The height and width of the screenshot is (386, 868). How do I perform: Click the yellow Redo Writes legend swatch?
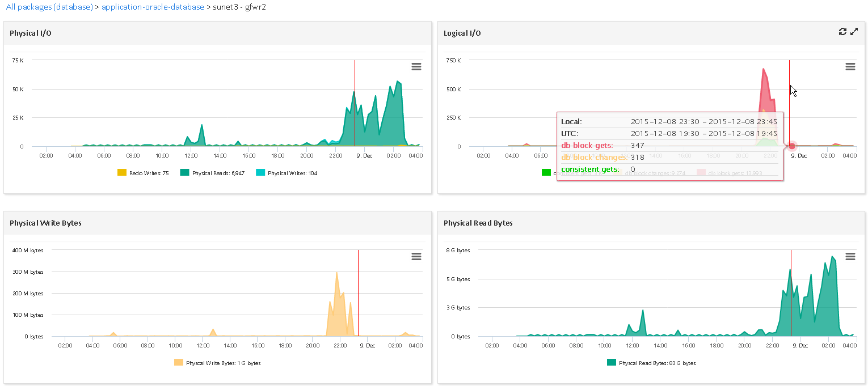pos(122,173)
